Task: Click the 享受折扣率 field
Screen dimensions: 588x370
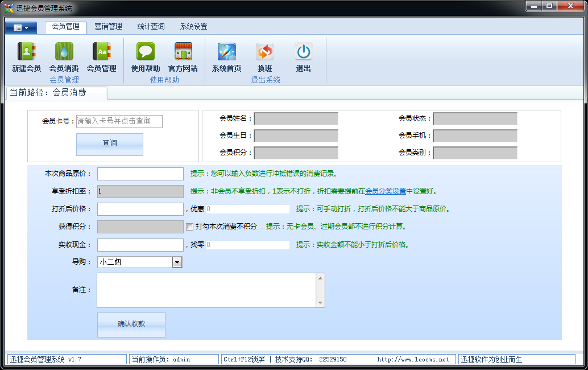Action: point(140,191)
